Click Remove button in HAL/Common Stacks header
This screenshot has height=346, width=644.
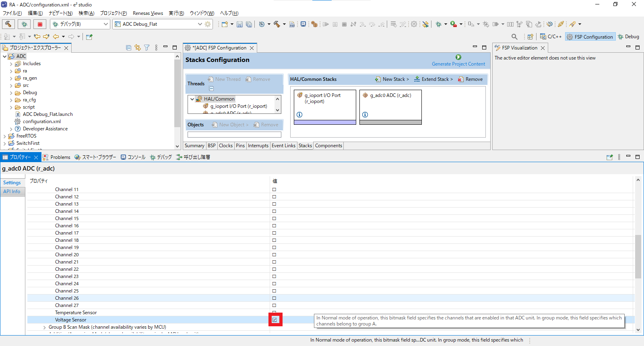pos(470,79)
